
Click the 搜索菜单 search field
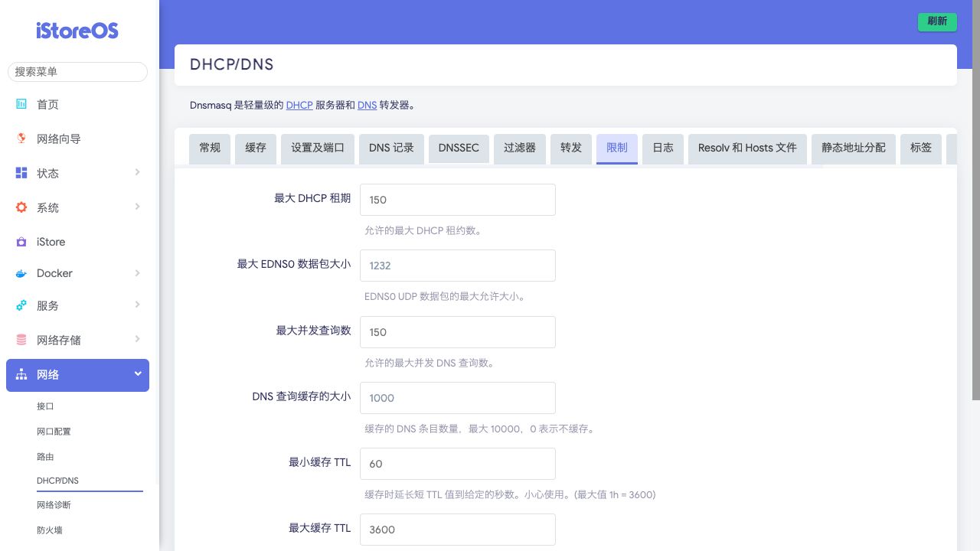coord(77,71)
